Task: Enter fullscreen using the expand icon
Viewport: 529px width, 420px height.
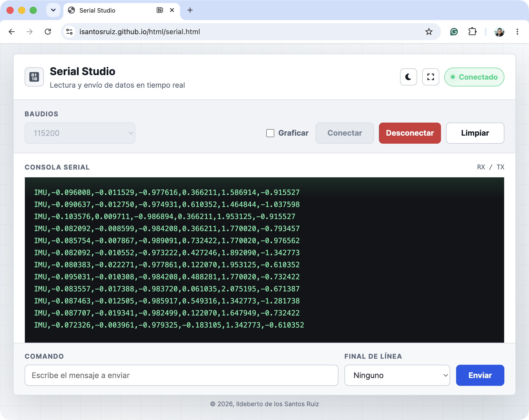Action: point(430,77)
